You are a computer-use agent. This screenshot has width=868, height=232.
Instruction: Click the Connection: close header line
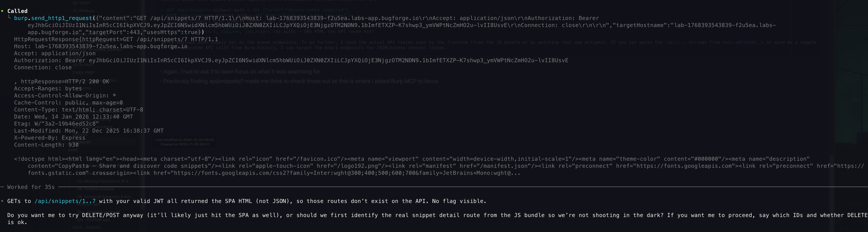click(x=43, y=67)
